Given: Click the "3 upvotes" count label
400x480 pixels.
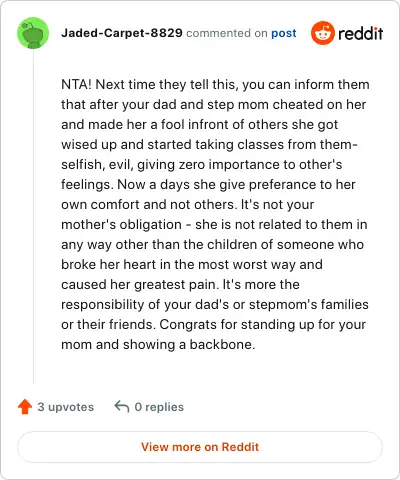Looking at the screenshot, I should tap(65, 407).
